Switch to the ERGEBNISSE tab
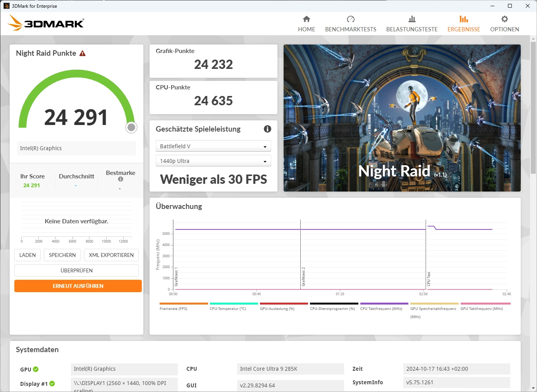 click(464, 24)
